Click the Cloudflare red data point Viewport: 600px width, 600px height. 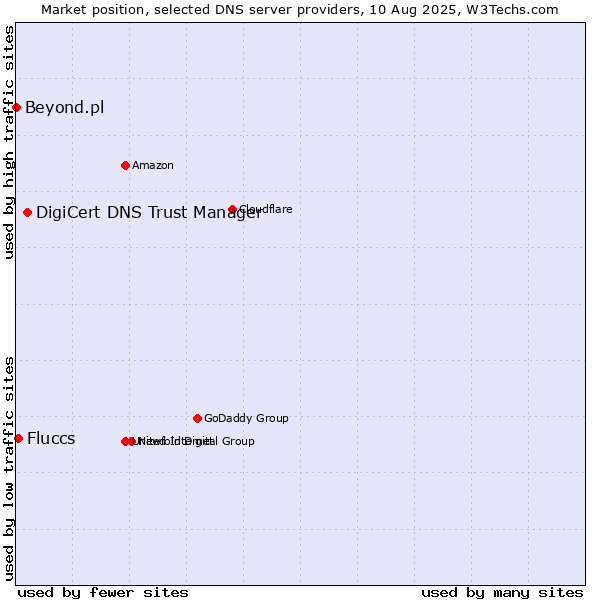pos(233,209)
